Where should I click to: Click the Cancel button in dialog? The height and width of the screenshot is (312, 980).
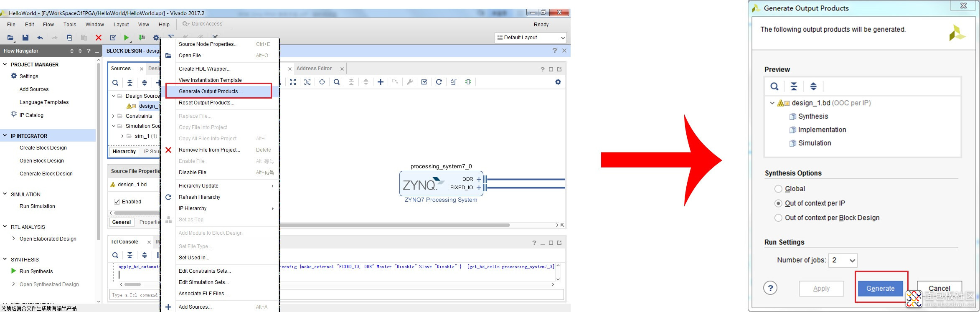point(939,289)
